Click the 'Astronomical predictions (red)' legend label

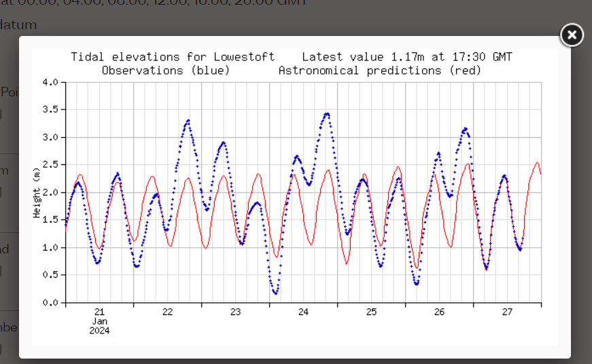click(379, 71)
